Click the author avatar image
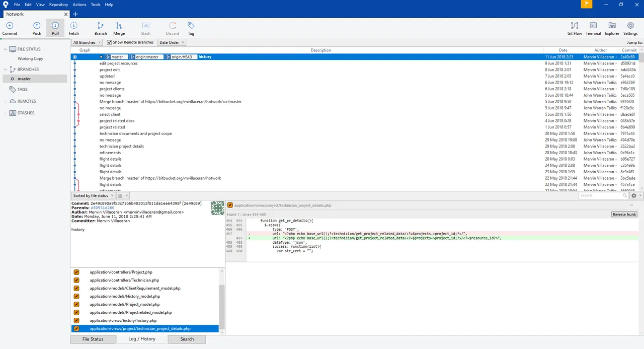The width and height of the screenshot is (644, 349). [x=217, y=207]
